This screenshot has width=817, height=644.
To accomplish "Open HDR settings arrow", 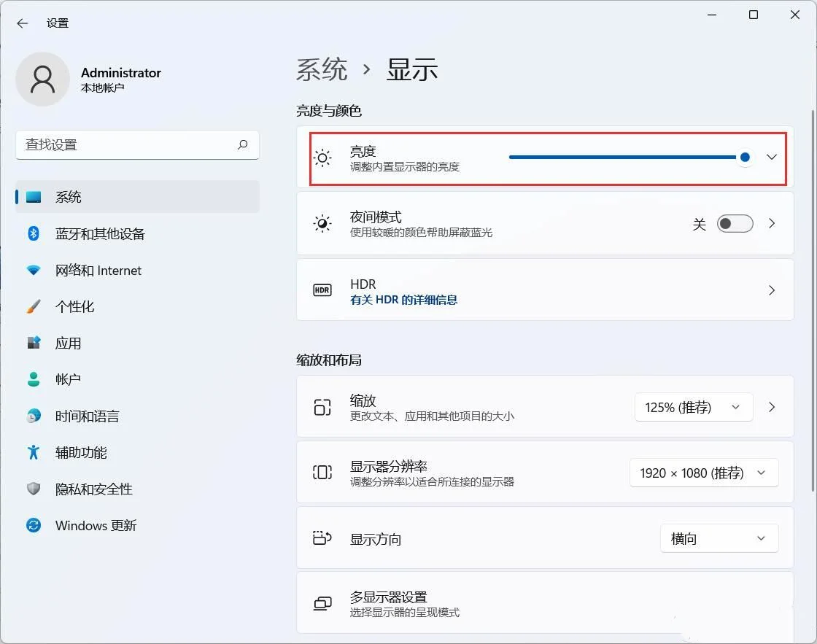I will tap(772, 290).
